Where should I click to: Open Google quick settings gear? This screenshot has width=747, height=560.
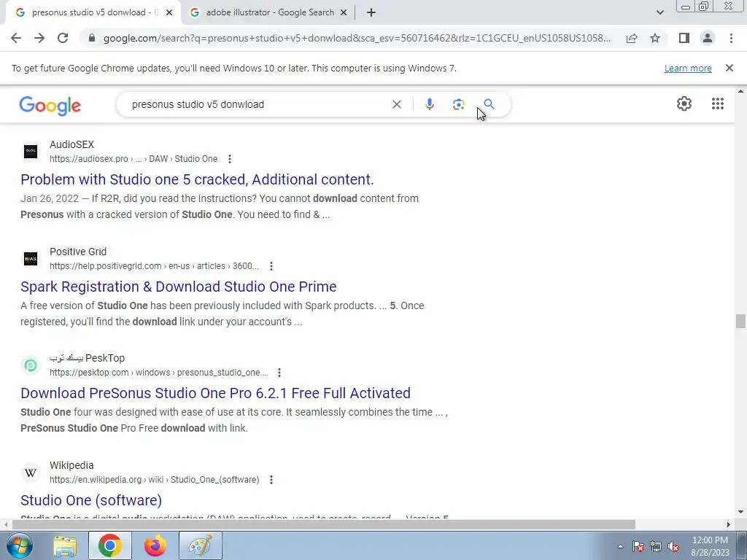[x=684, y=104]
